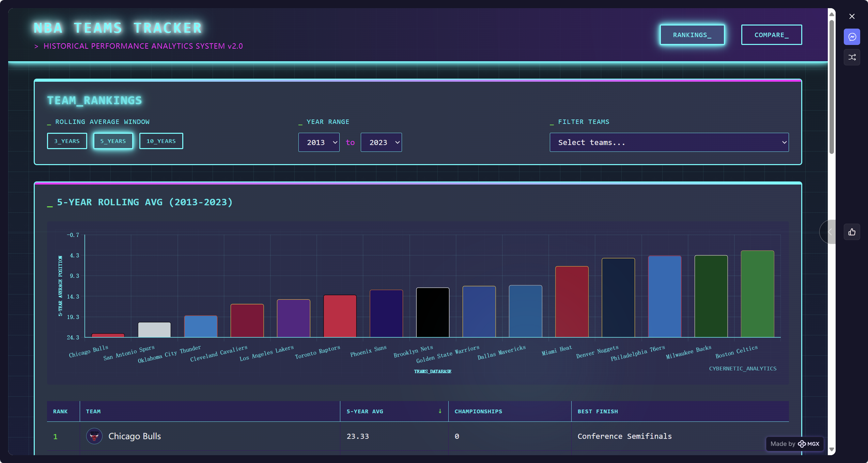Select the 10_YEARS rolling window

tap(161, 141)
